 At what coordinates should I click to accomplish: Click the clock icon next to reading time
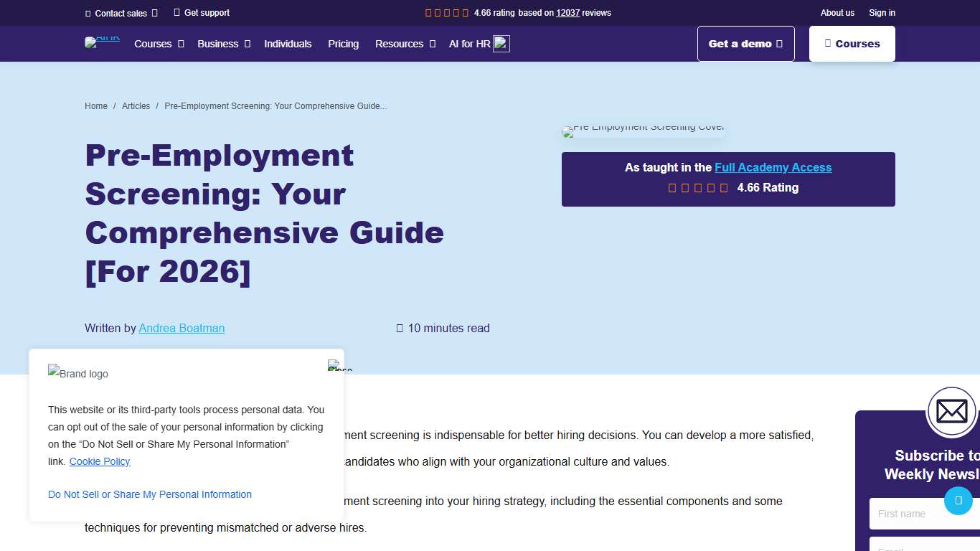pyautogui.click(x=400, y=328)
